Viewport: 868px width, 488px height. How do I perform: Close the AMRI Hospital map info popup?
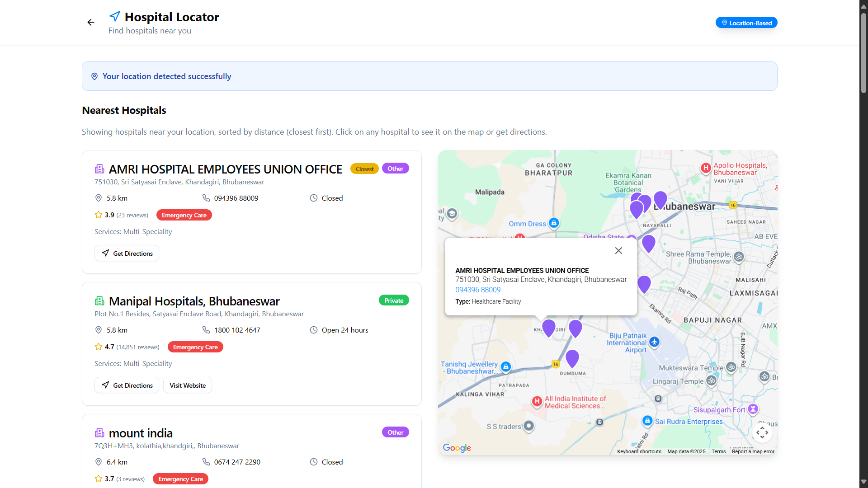pos(618,250)
